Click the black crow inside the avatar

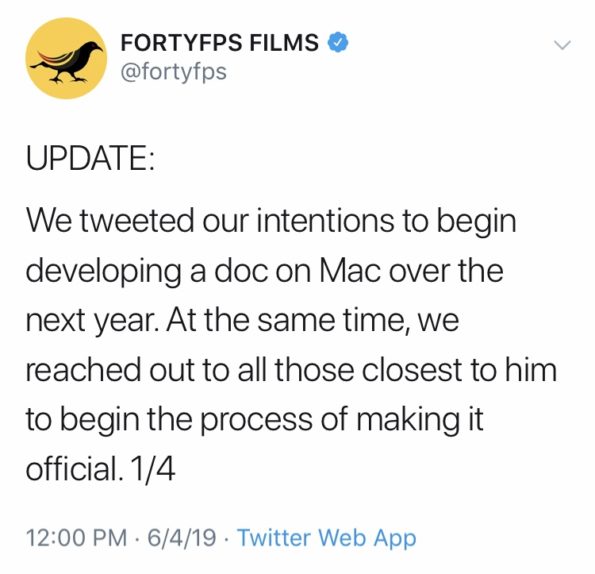68,62
